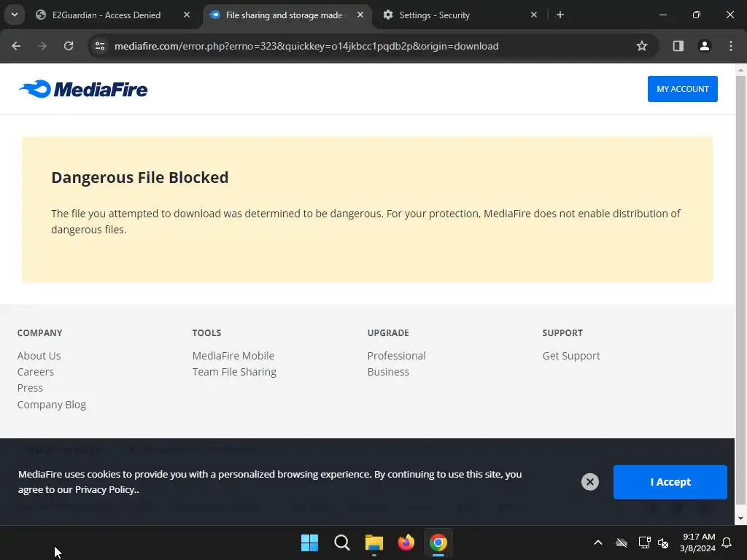
Task: Open the MediaFire Mobile link
Action: coord(233,356)
